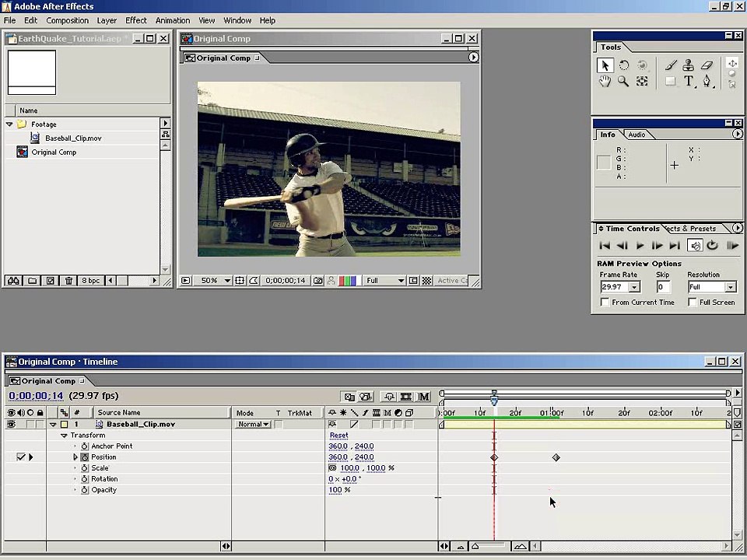Click the current time 0;00;00;14 in timeline
This screenshot has width=747, height=560.
37,396
